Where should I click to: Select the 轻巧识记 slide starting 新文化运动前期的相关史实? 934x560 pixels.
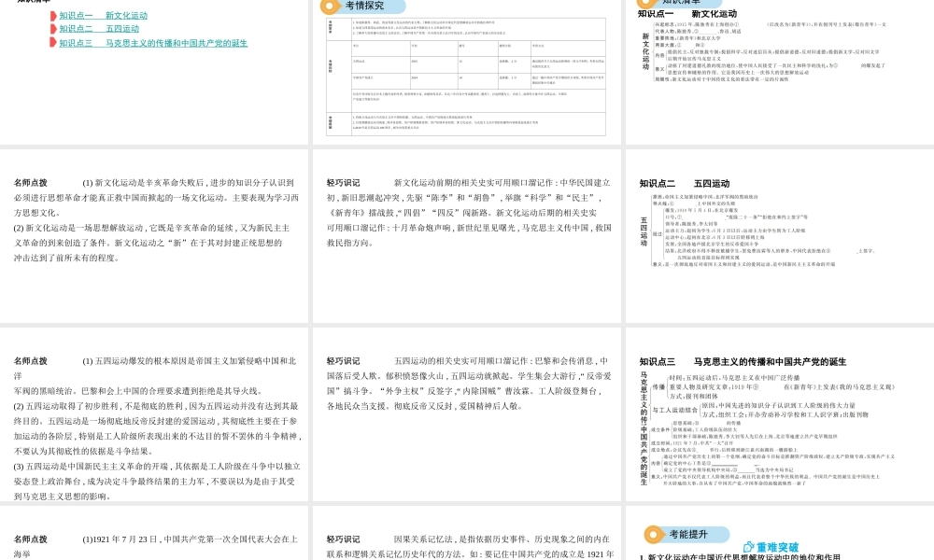466,235
